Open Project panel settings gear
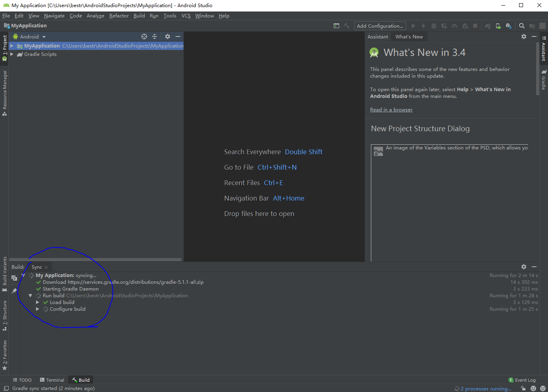 168,36
